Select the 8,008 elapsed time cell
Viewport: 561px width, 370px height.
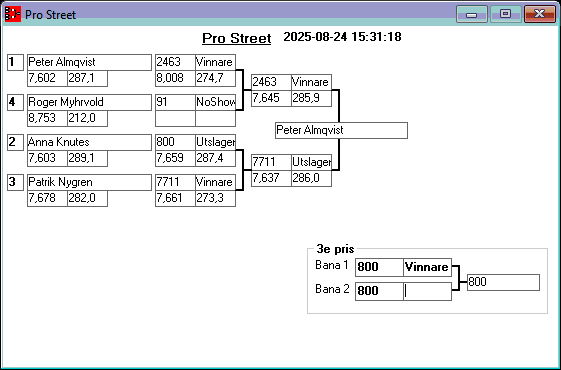click(x=175, y=78)
